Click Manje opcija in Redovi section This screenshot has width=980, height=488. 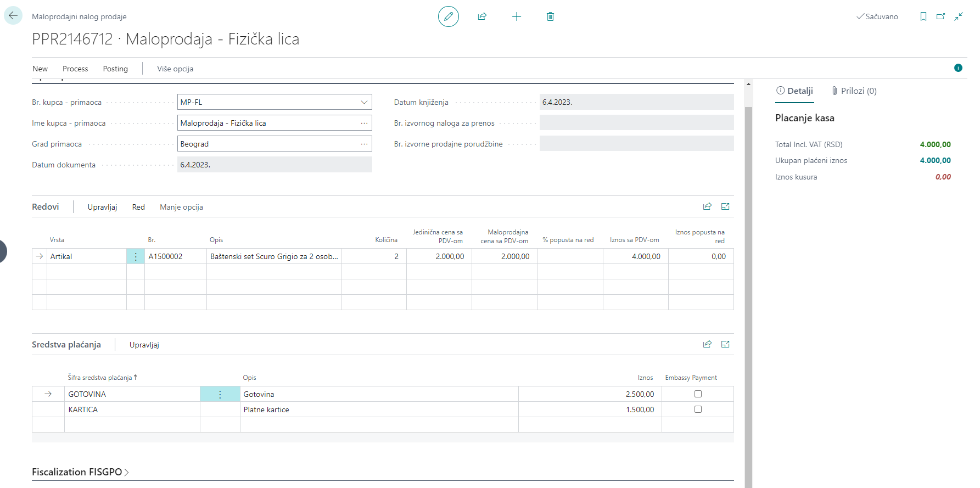coord(181,207)
